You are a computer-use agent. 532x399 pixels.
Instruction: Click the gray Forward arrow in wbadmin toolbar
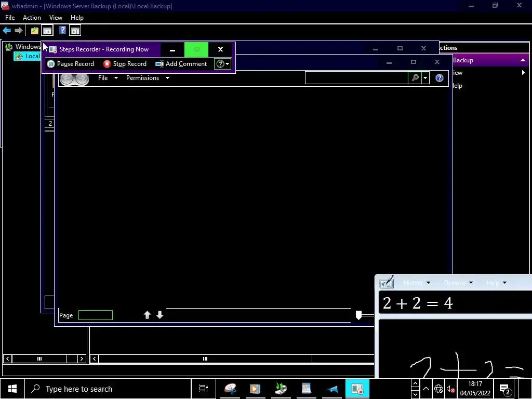click(x=19, y=31)
